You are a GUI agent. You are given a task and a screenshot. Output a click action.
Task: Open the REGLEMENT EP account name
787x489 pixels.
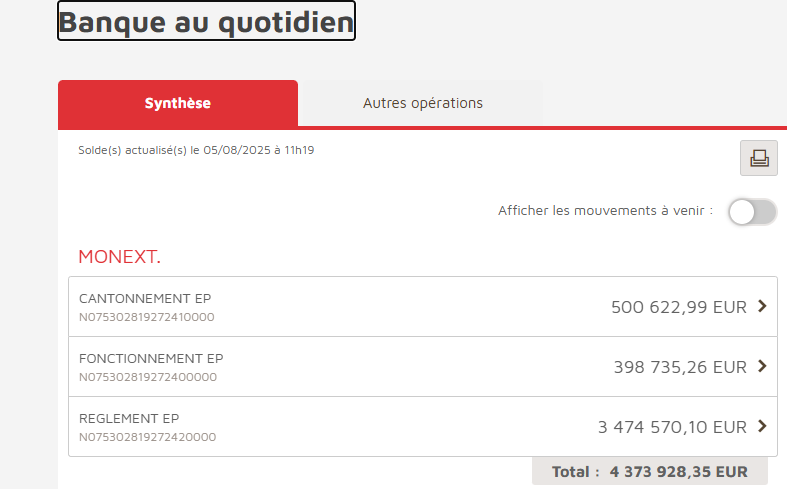[129, 418]
